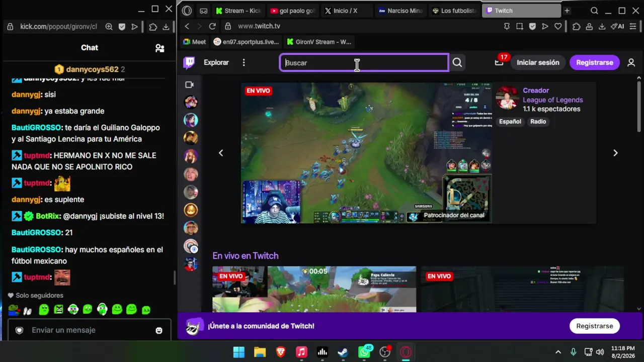Switch to the Inicio / X tab

pos(347,11)
